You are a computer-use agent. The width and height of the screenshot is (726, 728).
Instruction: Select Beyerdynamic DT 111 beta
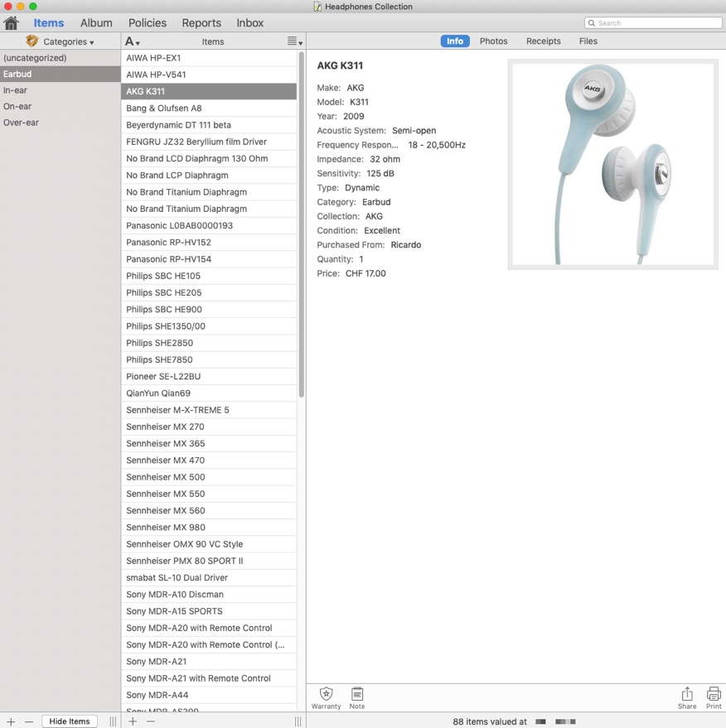click(209, 125)
